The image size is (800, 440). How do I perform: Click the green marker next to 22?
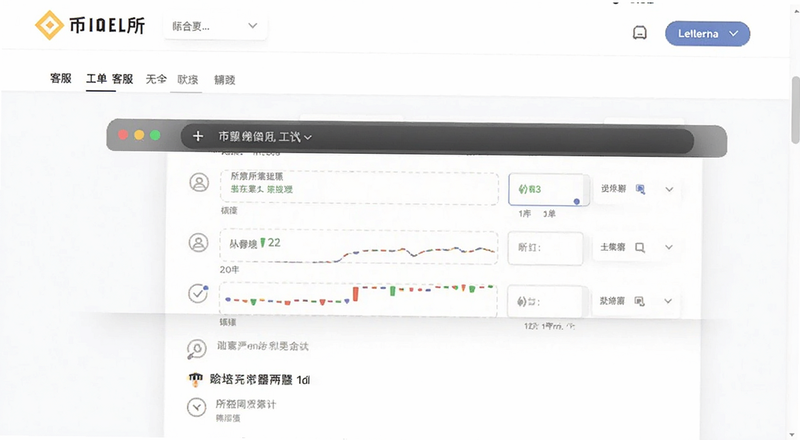click(x=263, y=242)
